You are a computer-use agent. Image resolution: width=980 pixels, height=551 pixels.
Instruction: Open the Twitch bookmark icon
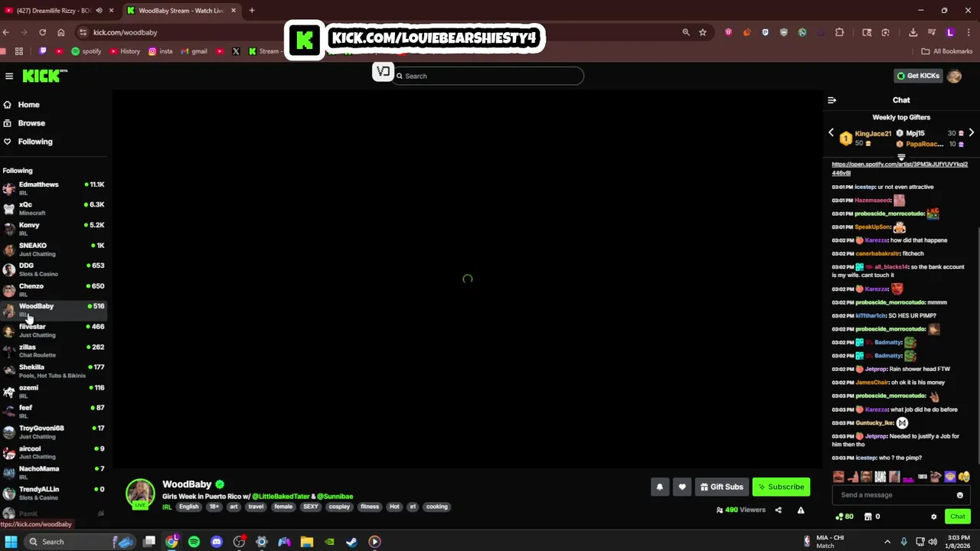click(x=42, y=51)
